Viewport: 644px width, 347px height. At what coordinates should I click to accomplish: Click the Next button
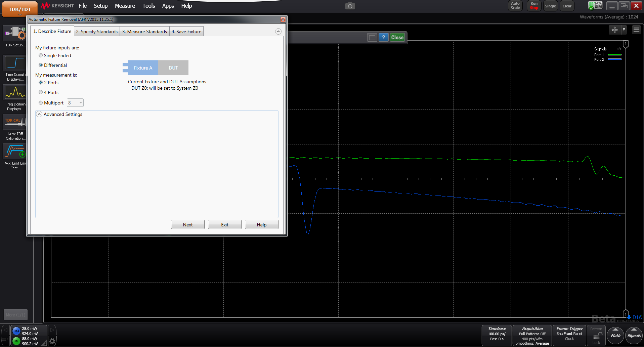coord(187,225)
